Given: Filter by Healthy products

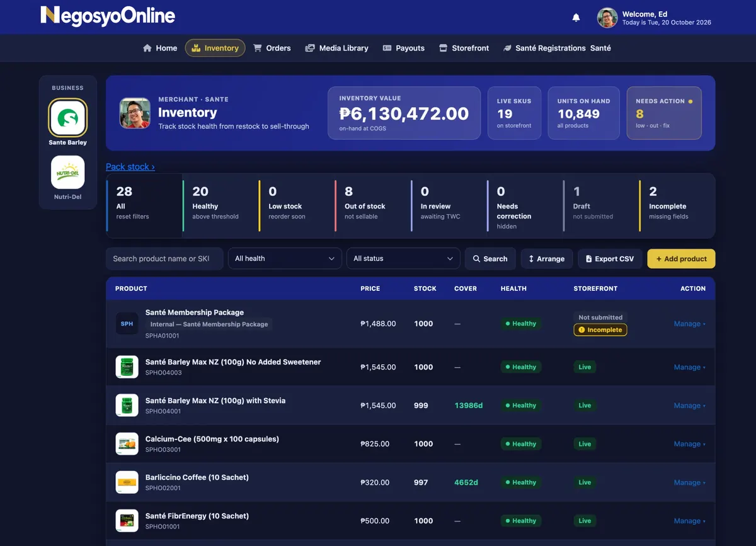Looking at the screenshot, I should click(220, 205).
